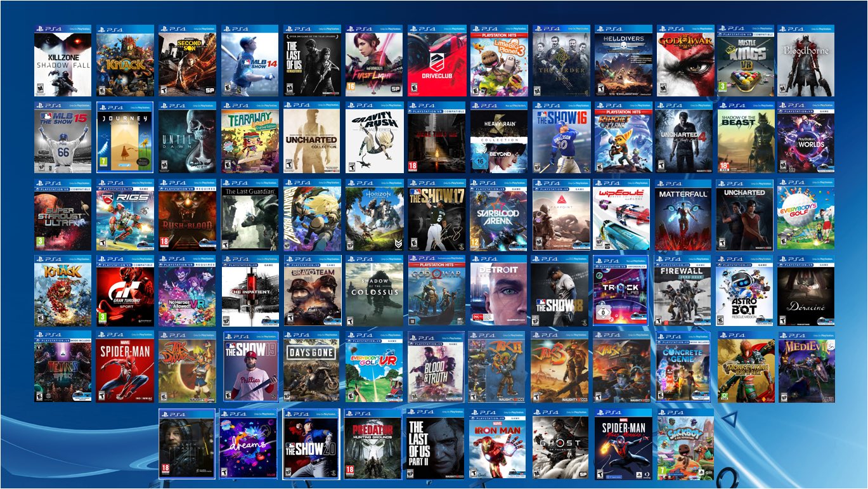
Task: Choose Everybody's Golf VR cover
Action: point(374,367)
